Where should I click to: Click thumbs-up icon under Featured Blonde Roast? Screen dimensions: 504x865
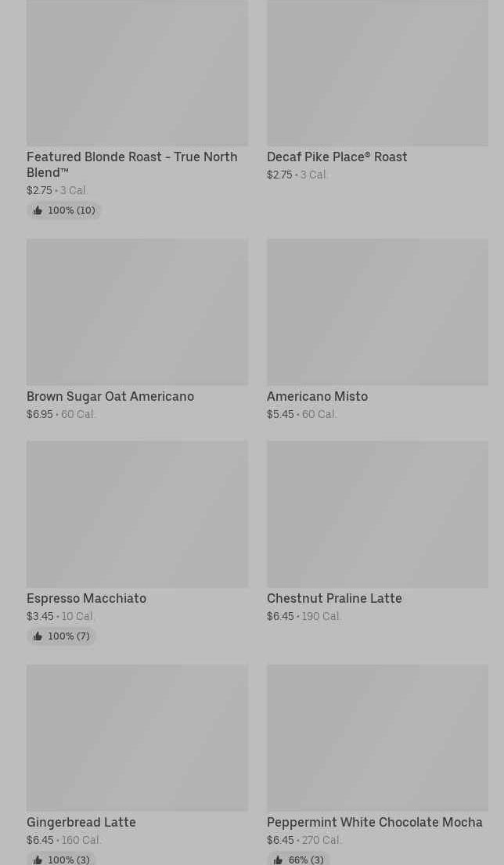(38, 211)
